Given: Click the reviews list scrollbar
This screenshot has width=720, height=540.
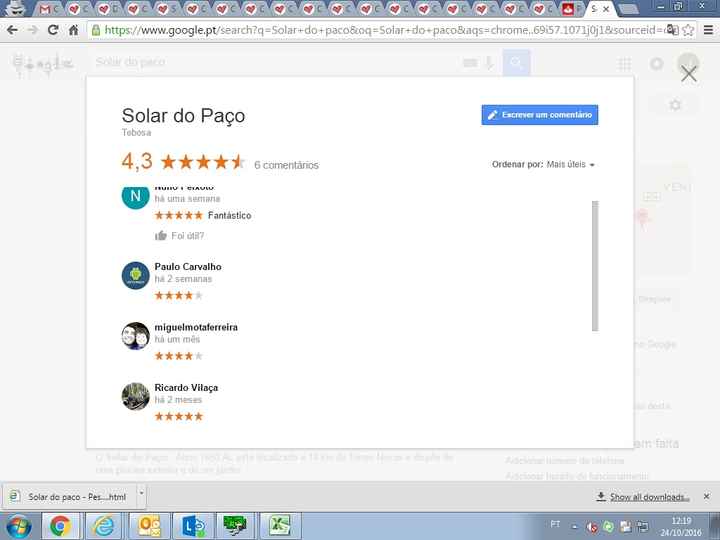Looking at the screenshot, I should point(595,265).
